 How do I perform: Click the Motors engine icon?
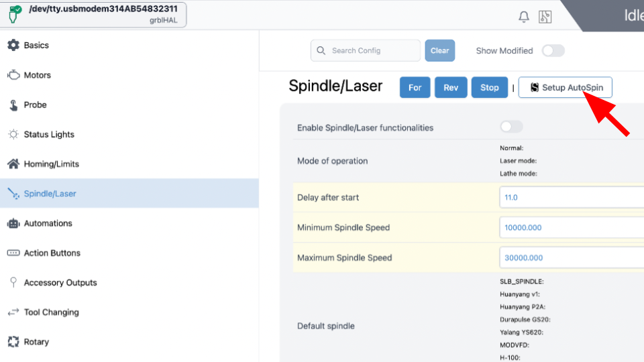point(13,75)
